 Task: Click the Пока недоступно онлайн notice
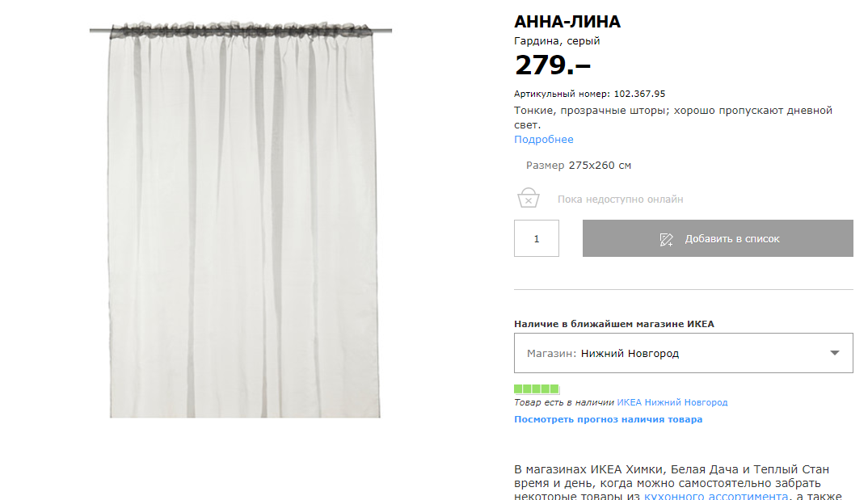tap(620, 200)
